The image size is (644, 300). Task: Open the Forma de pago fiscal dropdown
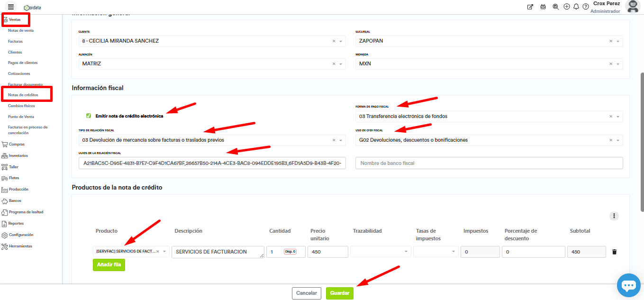click(x=617, y=117)
